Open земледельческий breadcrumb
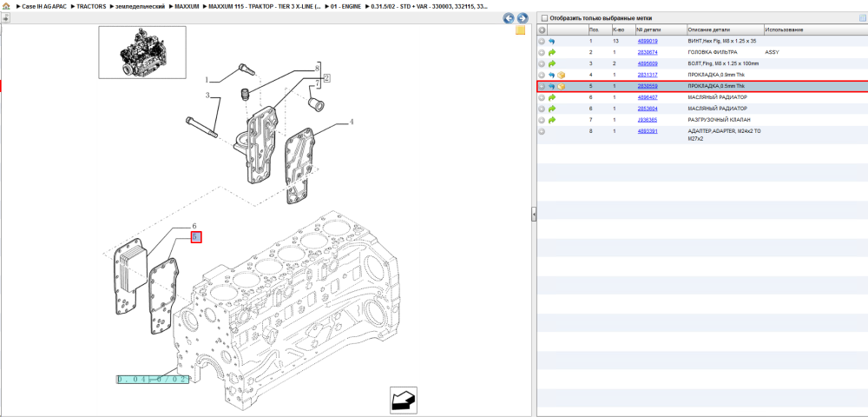Image resolution: width=868 pixels, height=417 pixels. [140, 6]
